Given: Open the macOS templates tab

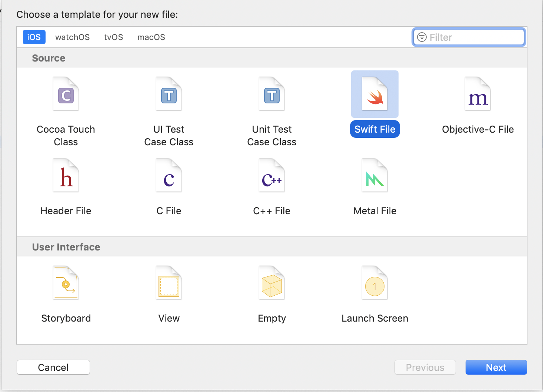Looking at the screenshot, I should click(x=151, y=37).
